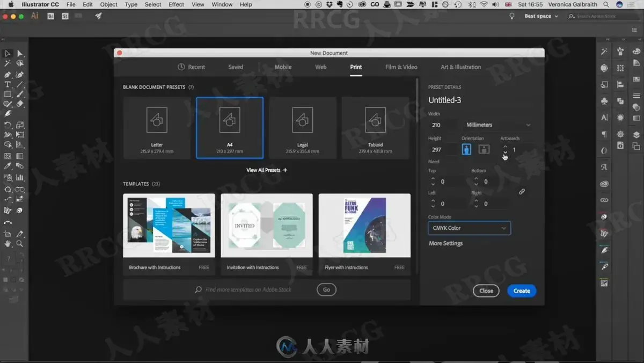The image size is (644, 363).
Task: Open the Symbols panel club icon
Action: [x=604, y=101]
